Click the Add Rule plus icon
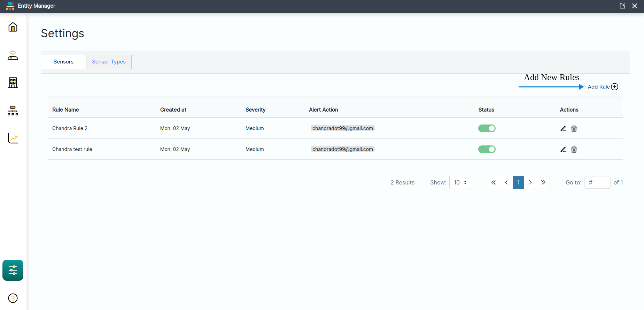Image resolution: width=644 pixels, height=310 pixels. click(x=615, y=87)
